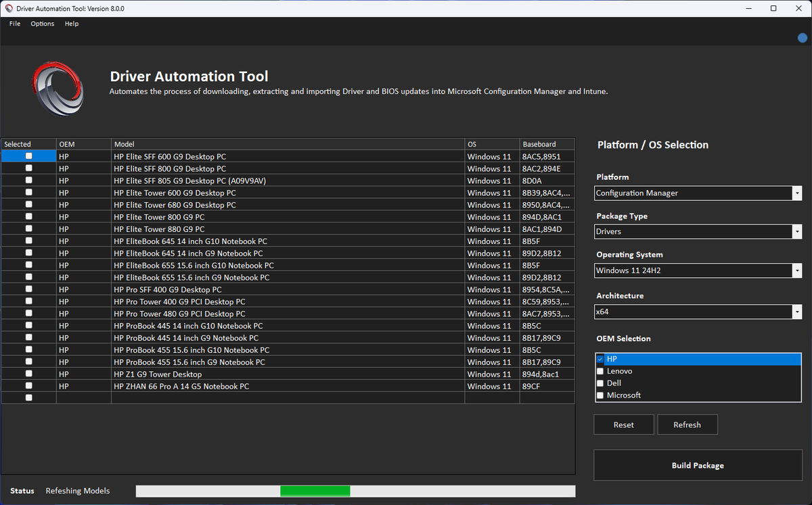This screenshot has height=505, width=812.
Task: Sort by the Model column header
Action: click(288, 144)
